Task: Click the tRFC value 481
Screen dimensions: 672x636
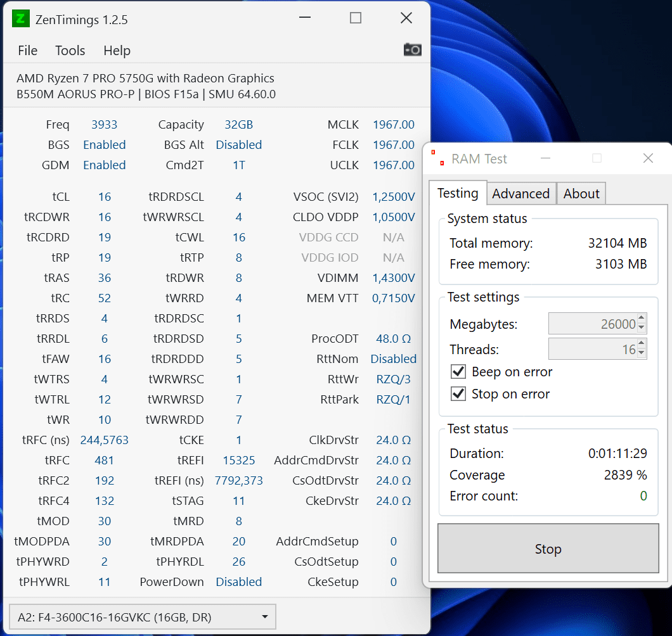Action: click(104, 461)
